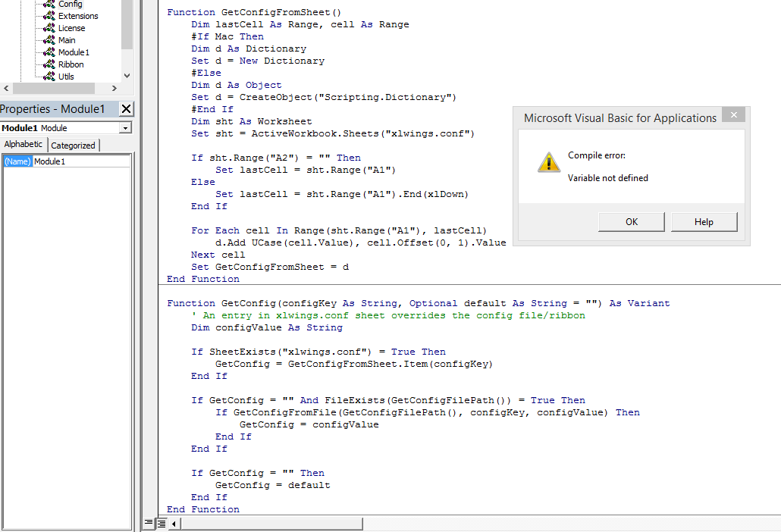Switch to Procedure View icon

click(149, 523)
